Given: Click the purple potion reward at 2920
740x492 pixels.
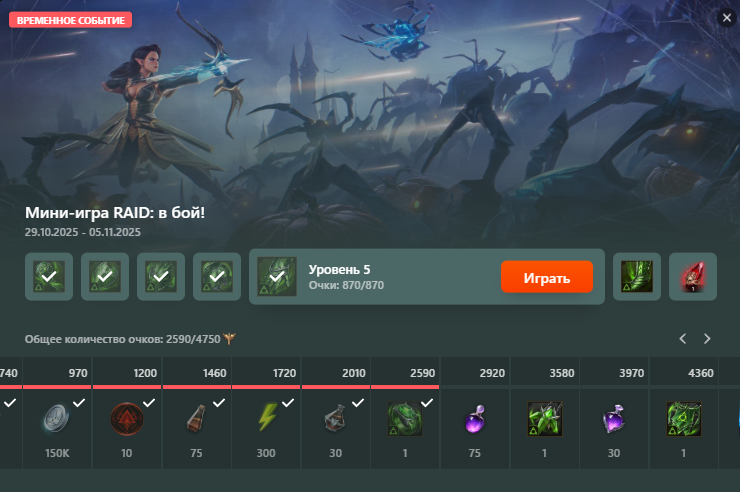Looking at the screenshot, I should point(475,418).
